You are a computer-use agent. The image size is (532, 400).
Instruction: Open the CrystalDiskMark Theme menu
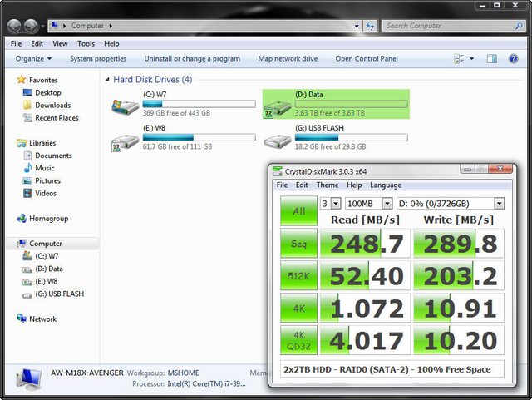(328, 185)
